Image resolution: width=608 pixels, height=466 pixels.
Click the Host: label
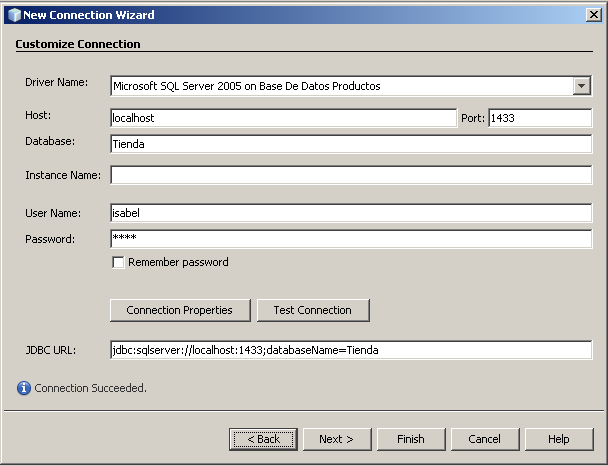point(38,115)
